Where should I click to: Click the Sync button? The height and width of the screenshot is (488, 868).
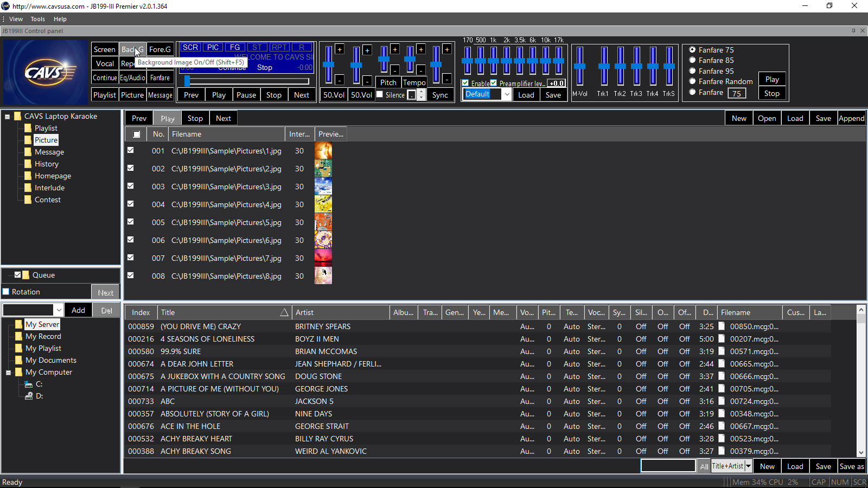[440, 95]
